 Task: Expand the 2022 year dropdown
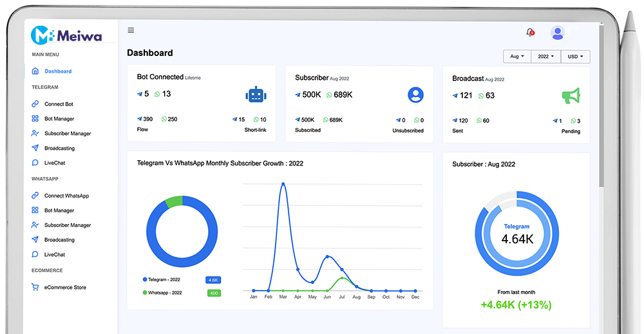(546, 57)
